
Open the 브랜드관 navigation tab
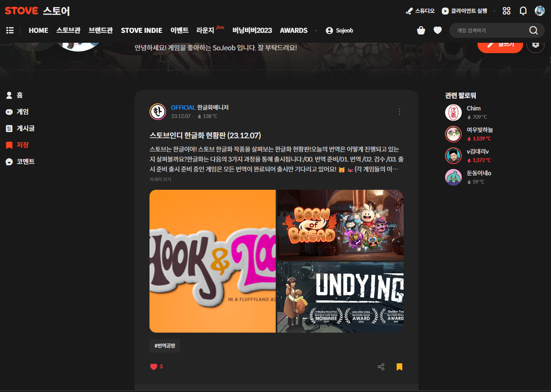(x=101, y=30)
